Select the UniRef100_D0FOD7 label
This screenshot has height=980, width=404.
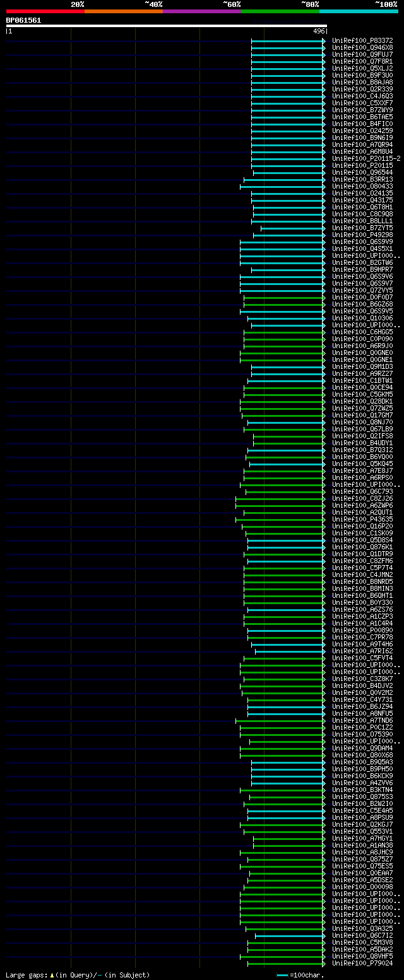click(362, 298)
